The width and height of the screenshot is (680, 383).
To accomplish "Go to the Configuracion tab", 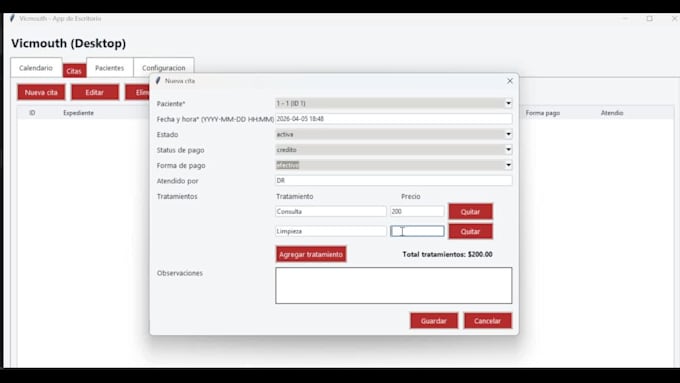I will click(163, 68).
